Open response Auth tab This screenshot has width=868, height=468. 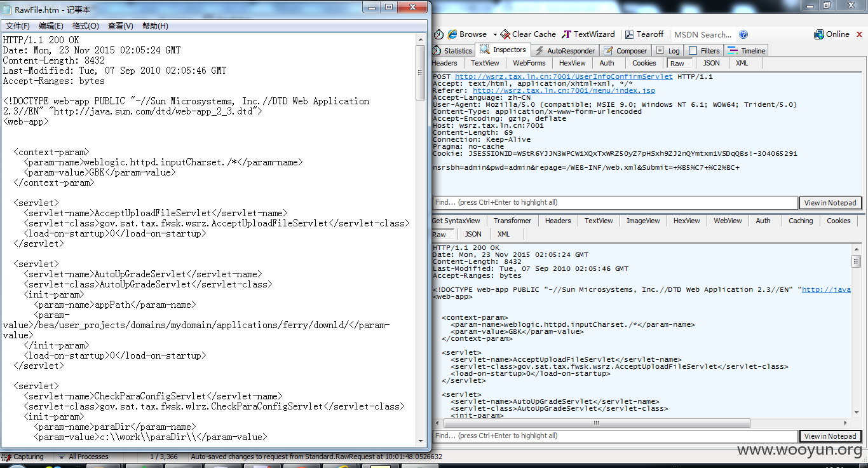(x=763, y=221)
